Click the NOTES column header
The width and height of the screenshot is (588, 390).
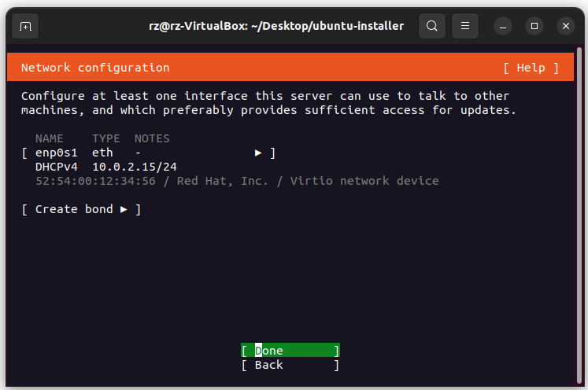[152, 138]
